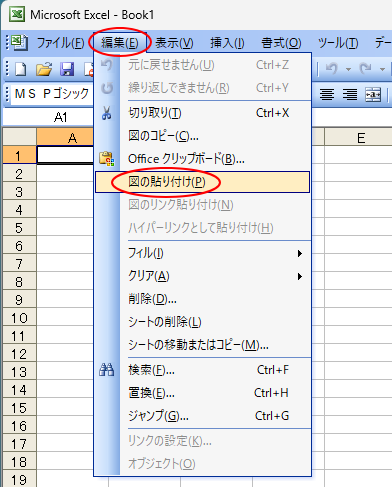This screenshot has height=487, width=392.
Task: Choose 図のコピー(C)... menu entry
Action: pyautogui.click(x=202, y=136)
